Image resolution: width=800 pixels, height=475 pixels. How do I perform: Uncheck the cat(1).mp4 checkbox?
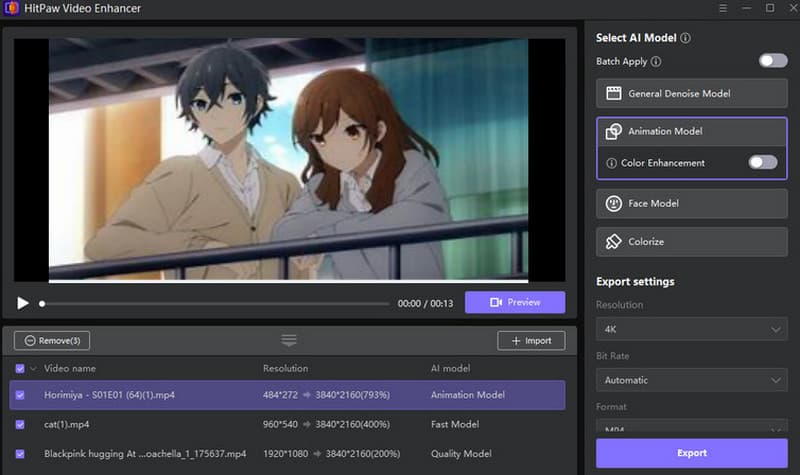coord(21,424)
